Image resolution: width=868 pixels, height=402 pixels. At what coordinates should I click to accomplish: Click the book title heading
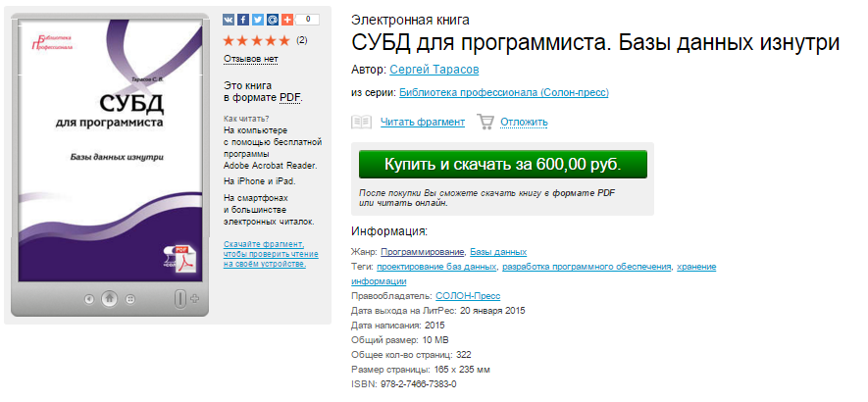[x=595, y=43]
